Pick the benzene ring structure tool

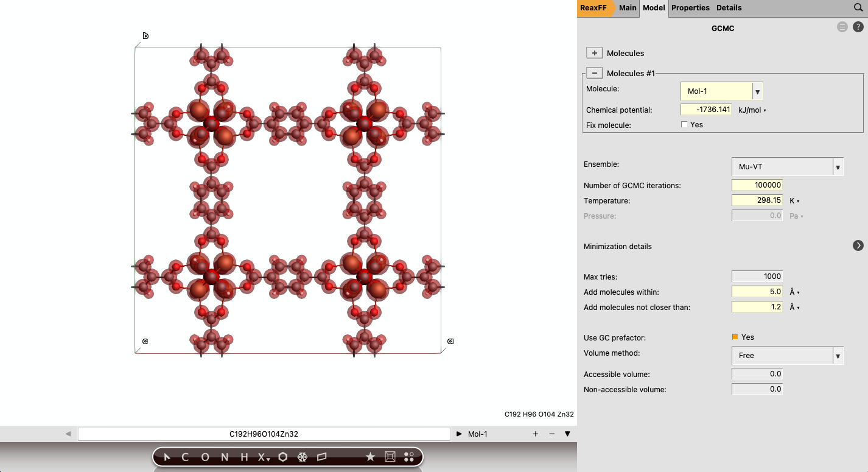282,457
